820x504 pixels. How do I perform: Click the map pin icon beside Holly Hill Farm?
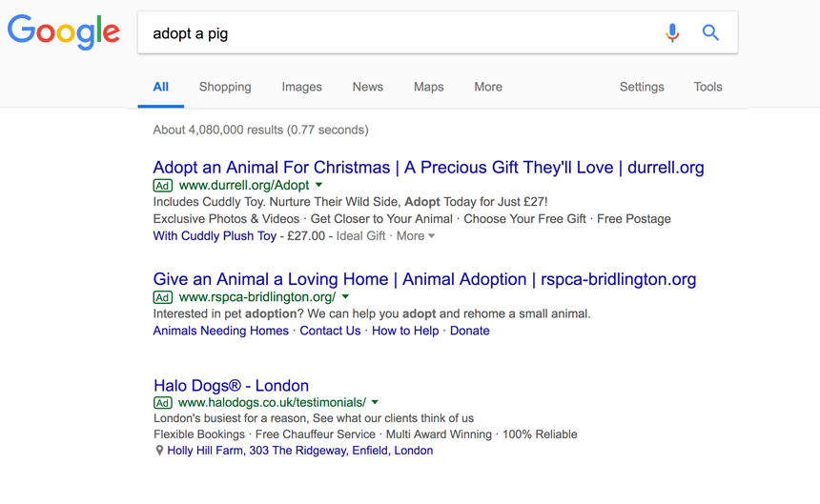point(159,451)
